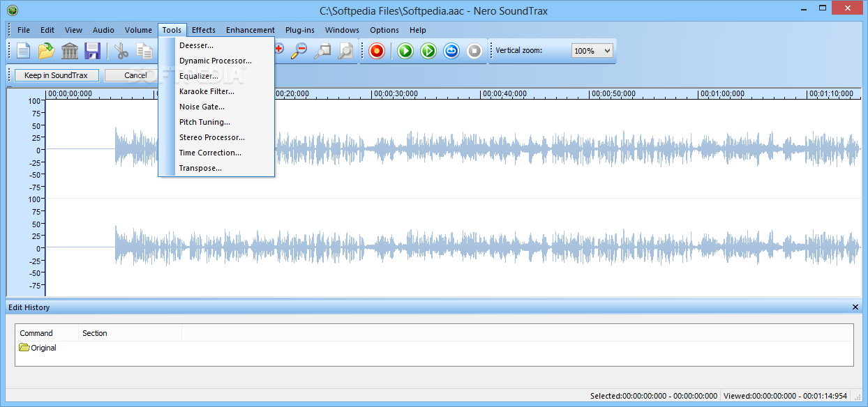Launch Stereo Processor... tool

click(x=216, y=137)
